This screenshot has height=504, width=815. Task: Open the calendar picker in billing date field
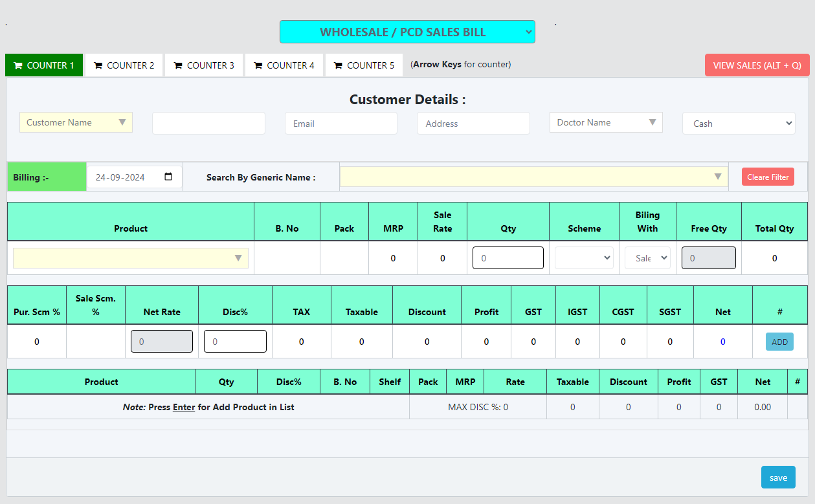point(168,177)
